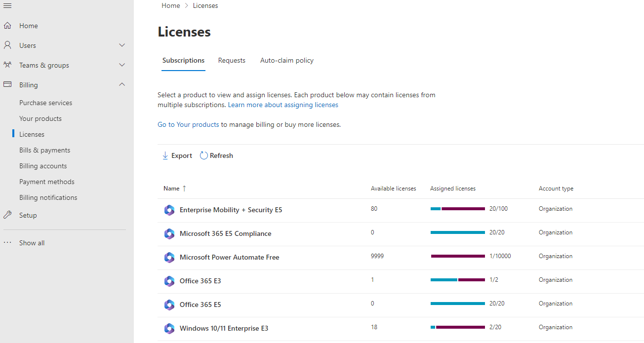Click the 2/20 assigned licenses usage bar
The width and height of the screenshot is (644, 343).
point(458,327)
